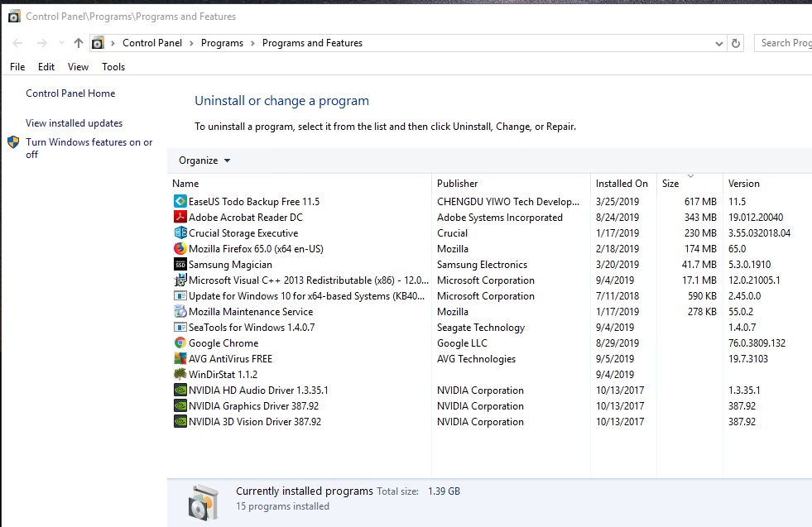Expand chevron before Control Panel breadcrumb
Viewport: 812px width, 527px height.
click(113, 43)
